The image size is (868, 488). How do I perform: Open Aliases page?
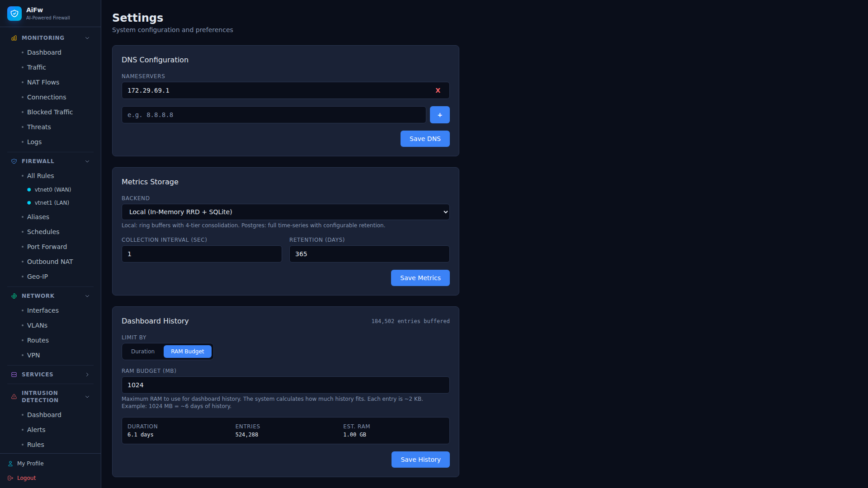click(38, 217)
